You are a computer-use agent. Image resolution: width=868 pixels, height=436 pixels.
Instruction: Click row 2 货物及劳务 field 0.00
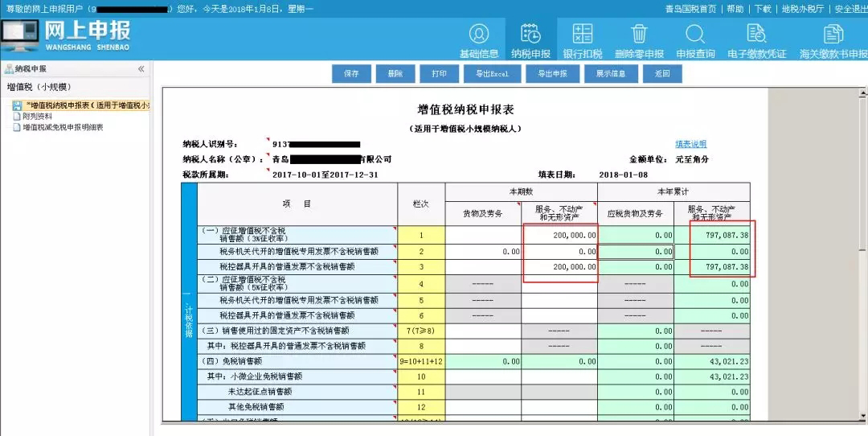[483, 252]
